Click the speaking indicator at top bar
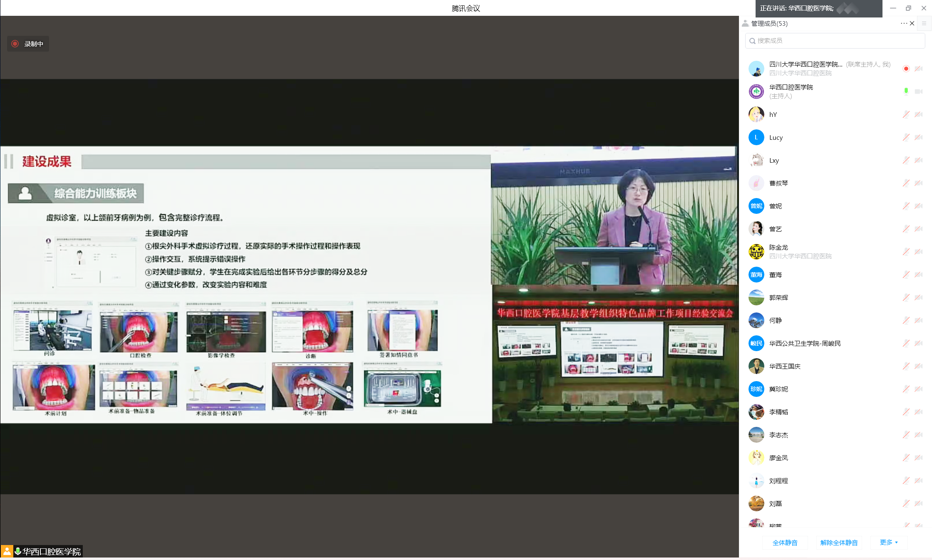Viewport: 932px width, 560px height. click(x=818, y=8)
